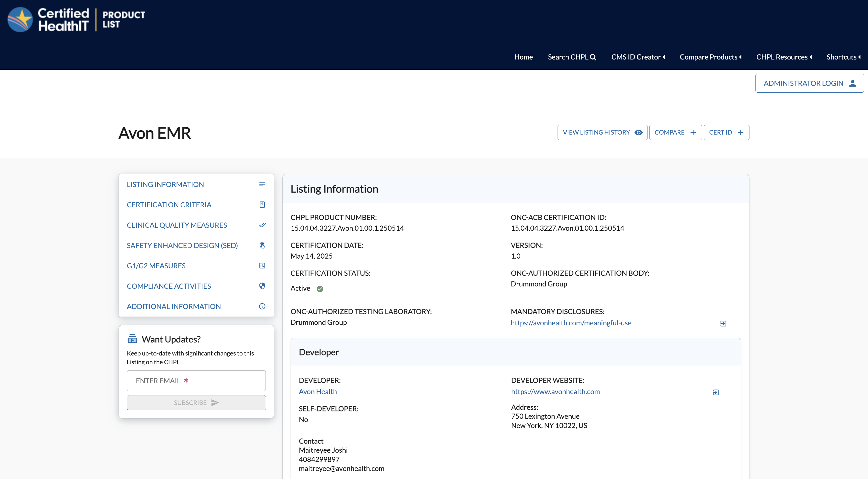Open the avonhealth.com/meaningful-use disclosures link
The height and width of the screenshot is (479, 868).
[x=571, y=323]
